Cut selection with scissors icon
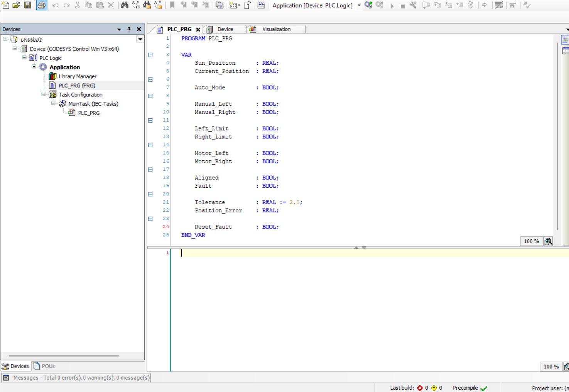The width and height of the screenshot is (569, 392). point(78,5)
